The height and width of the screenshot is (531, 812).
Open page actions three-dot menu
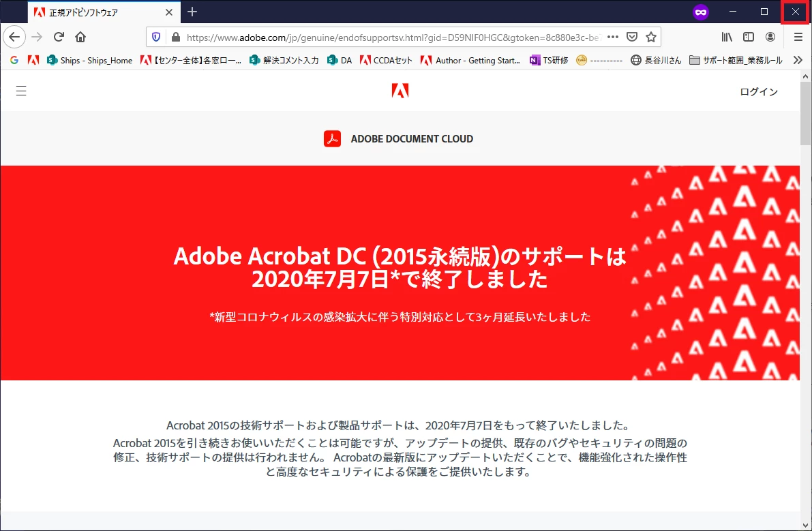point(613,37)
